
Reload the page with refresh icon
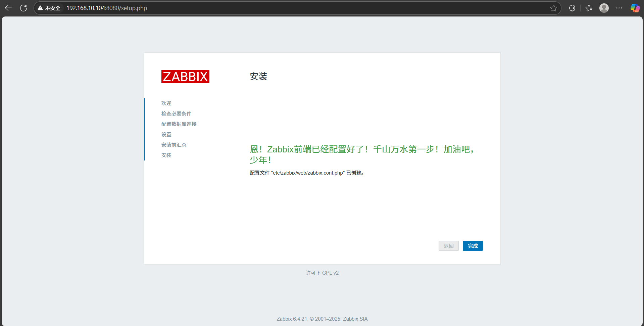click(x=23, y=8)
